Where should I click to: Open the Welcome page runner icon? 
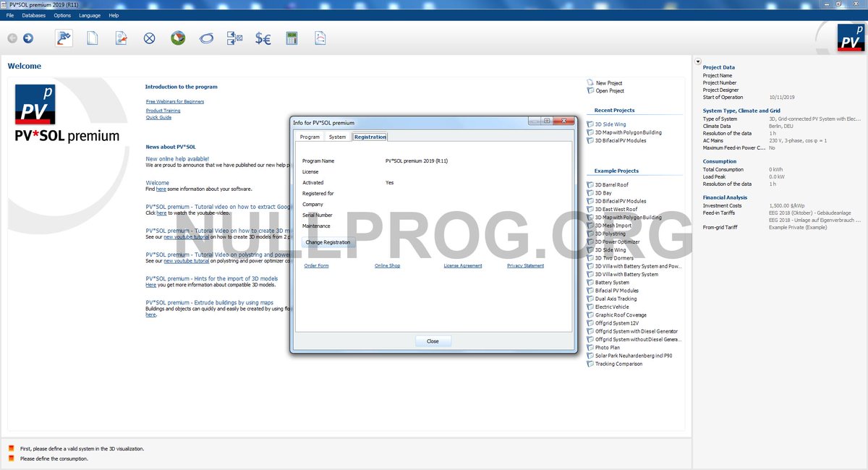[64, 38]
